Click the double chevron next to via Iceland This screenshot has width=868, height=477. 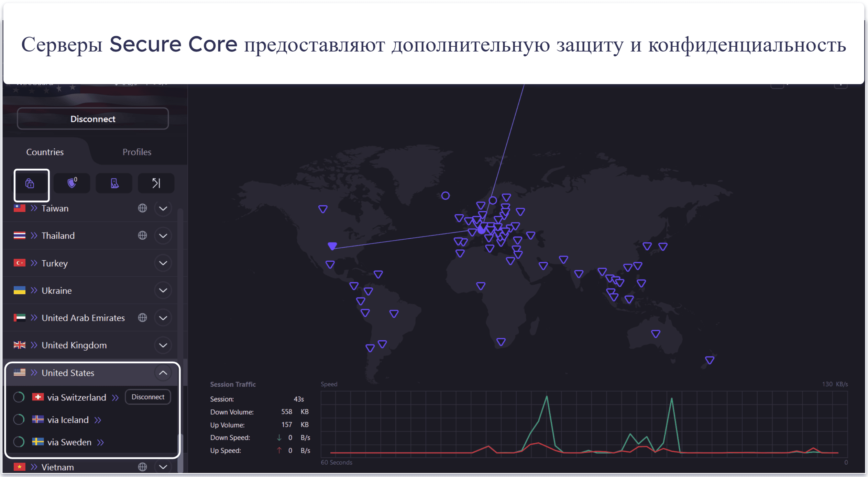click(x=98, y=420)
